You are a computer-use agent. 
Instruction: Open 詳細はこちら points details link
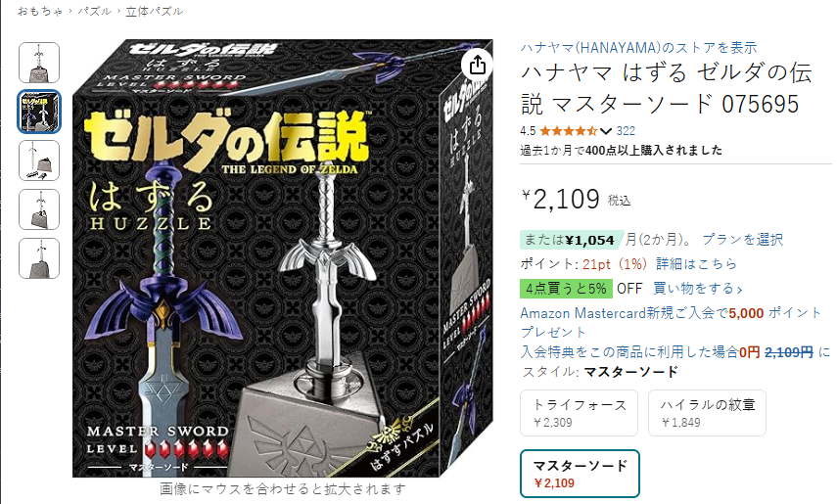(696, 264)
